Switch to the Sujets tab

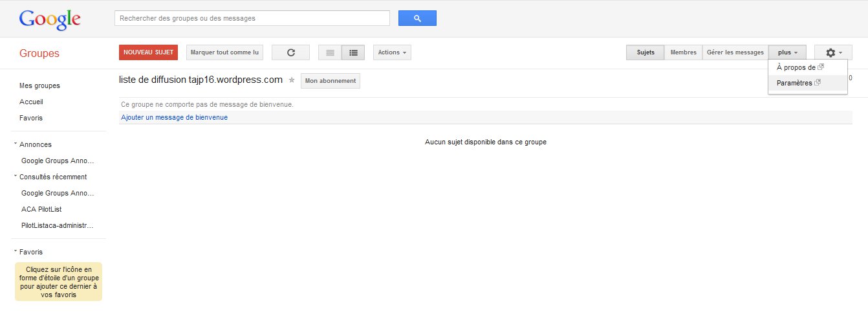pyautogui.click(x=646, y=52)
